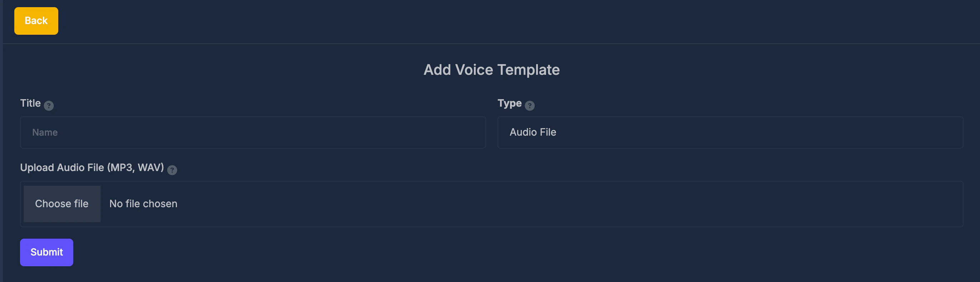This screenshot has width=980, height=282.
Task: Click the question mark beside Type label
Action: 530,106
